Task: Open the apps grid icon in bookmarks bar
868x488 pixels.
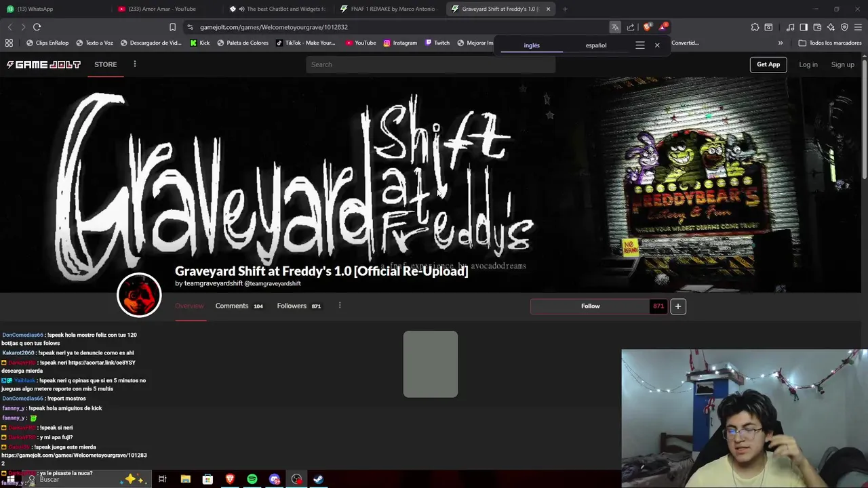Action: coord(9,43)
